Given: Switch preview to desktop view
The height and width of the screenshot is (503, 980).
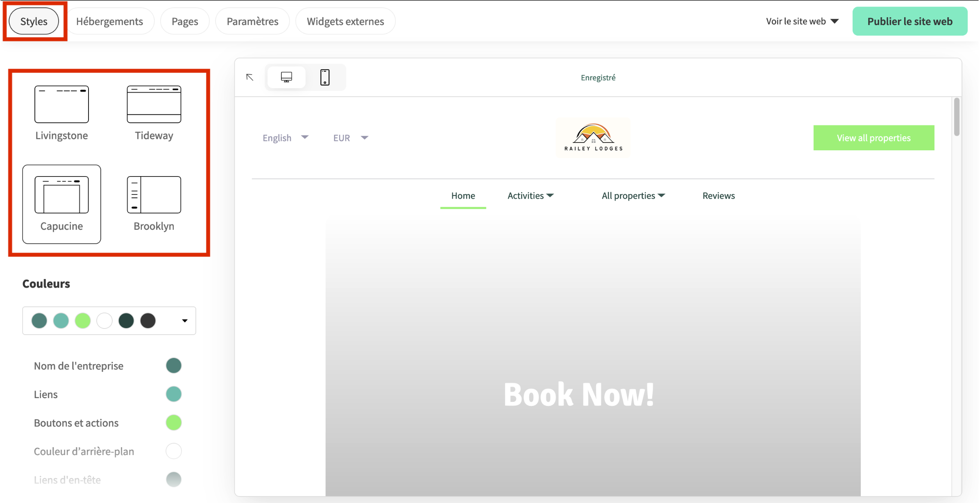Looking at the screenshot, I should 286,77.
